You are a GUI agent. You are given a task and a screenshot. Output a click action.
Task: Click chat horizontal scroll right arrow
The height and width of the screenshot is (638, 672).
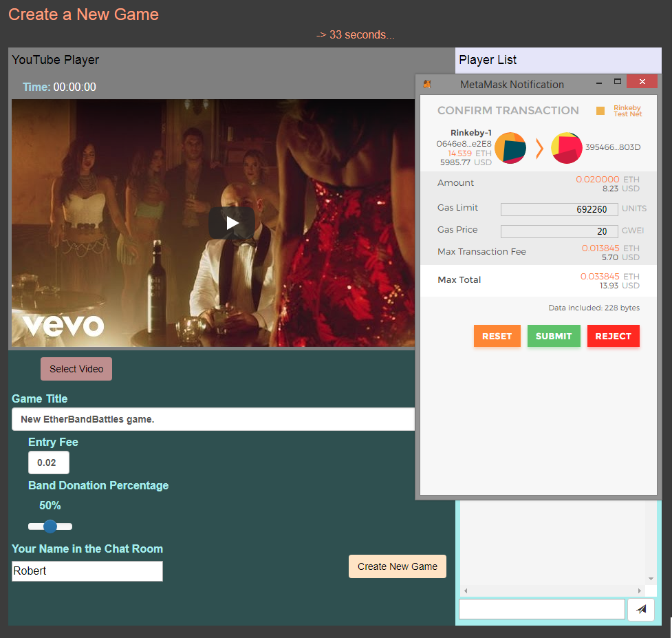(640, 591)
